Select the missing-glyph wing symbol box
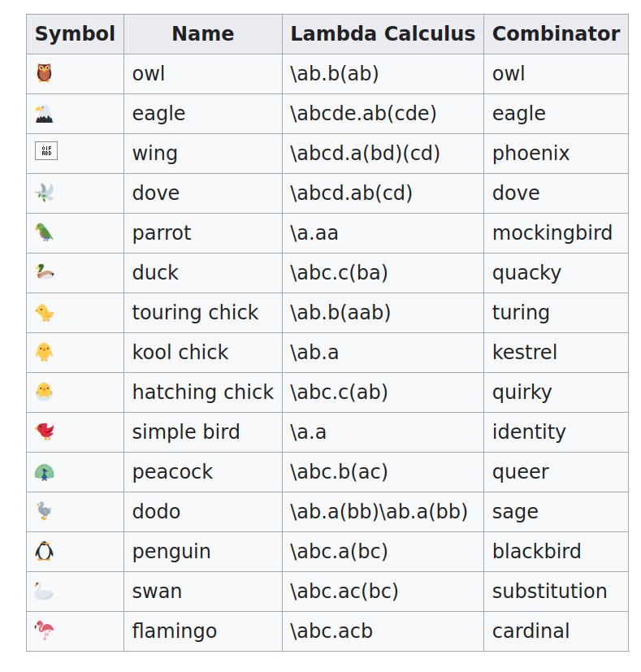 tap(46, 151)
